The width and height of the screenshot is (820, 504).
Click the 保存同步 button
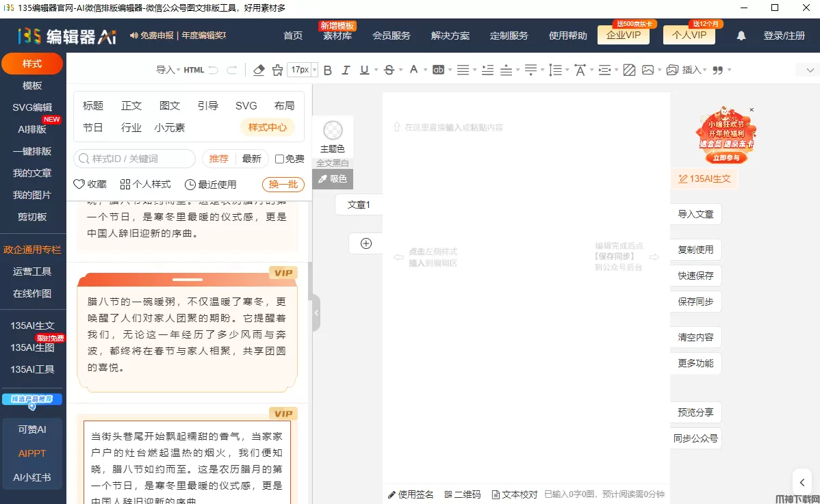[695, 302]
